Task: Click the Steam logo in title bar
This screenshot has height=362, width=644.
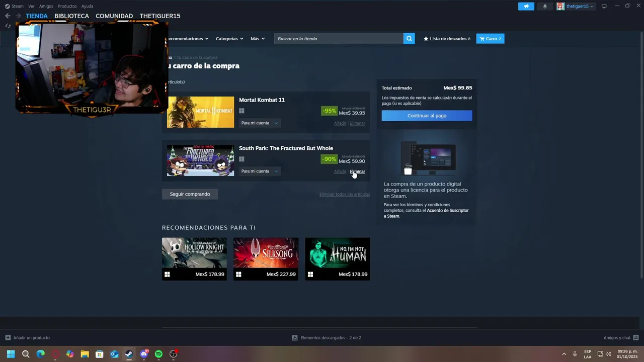Action: point(7,6)
